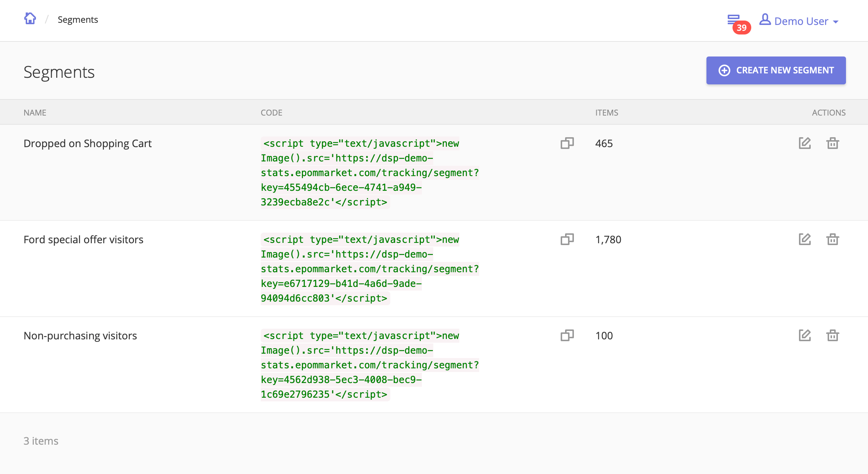Select the 'Dropped on Shopping Cart' name
The image size is (868, 474).
tap(87, 143)
